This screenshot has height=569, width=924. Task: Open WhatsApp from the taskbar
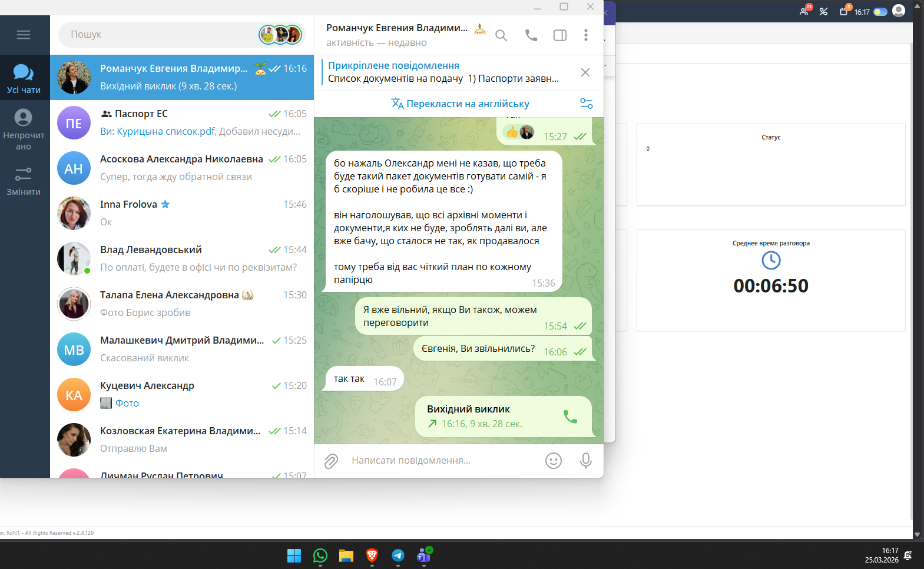320,555
